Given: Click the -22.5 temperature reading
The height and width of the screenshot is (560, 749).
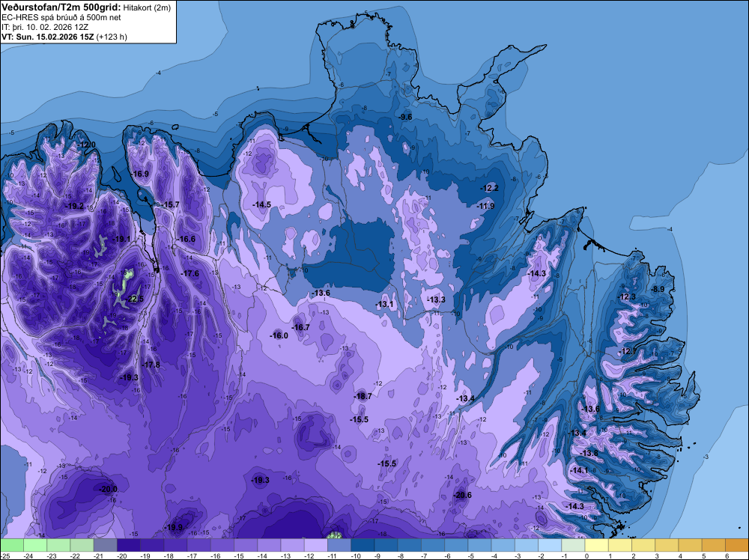Looking at the screenshot, I should [x=134, y=299].
